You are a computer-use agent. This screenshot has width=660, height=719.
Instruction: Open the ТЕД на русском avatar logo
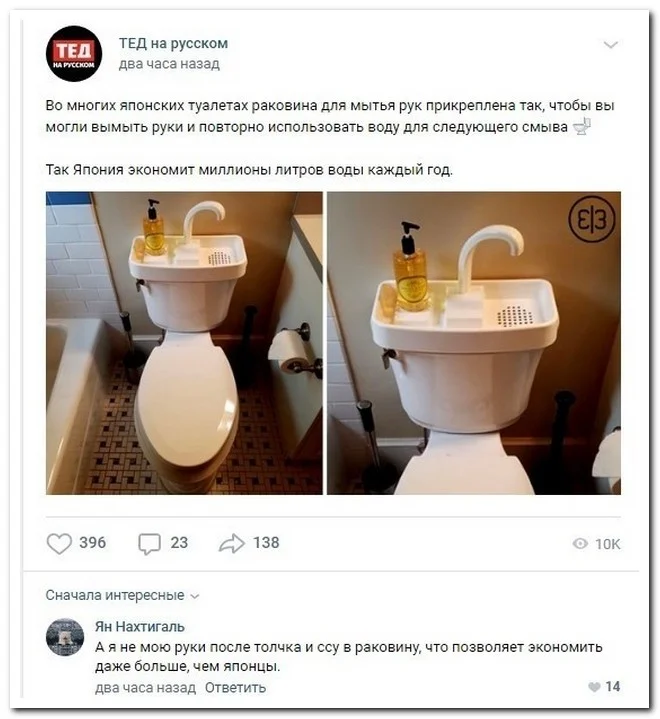click(x=74, y=54)
